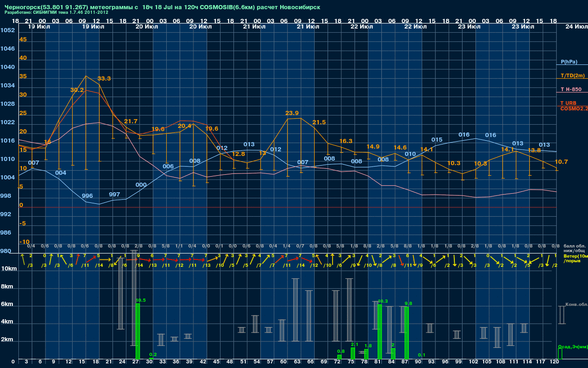The width and height of the screenshot is (588, 368).
Task: Click the 000 pressure label
Action: tap(141, 185)
